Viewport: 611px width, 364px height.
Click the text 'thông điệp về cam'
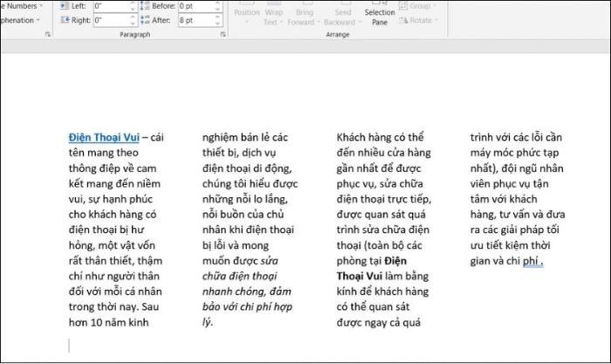(113, 168)
